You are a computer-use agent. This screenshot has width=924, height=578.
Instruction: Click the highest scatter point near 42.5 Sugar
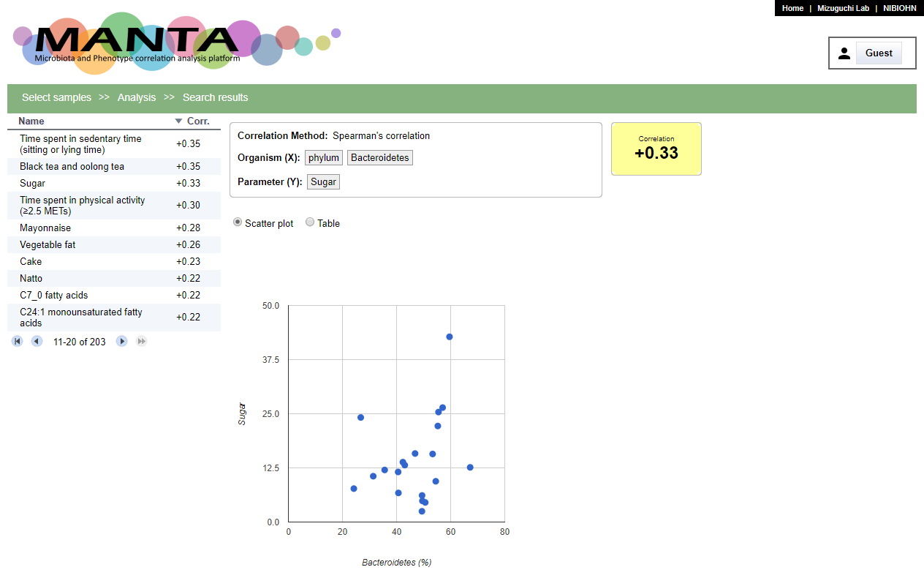pos(450,337)
